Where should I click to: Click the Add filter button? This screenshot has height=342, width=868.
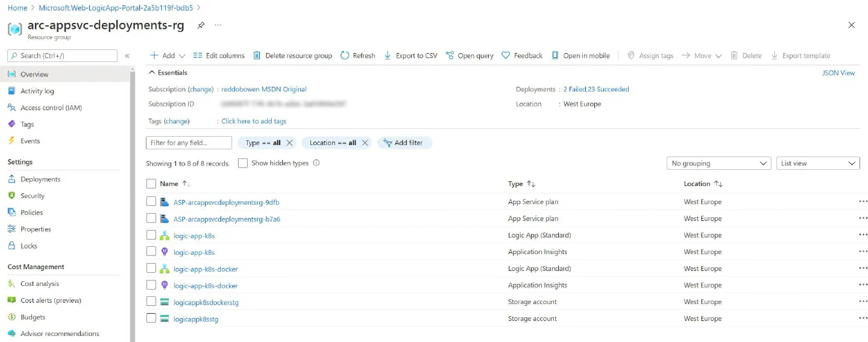404,143
